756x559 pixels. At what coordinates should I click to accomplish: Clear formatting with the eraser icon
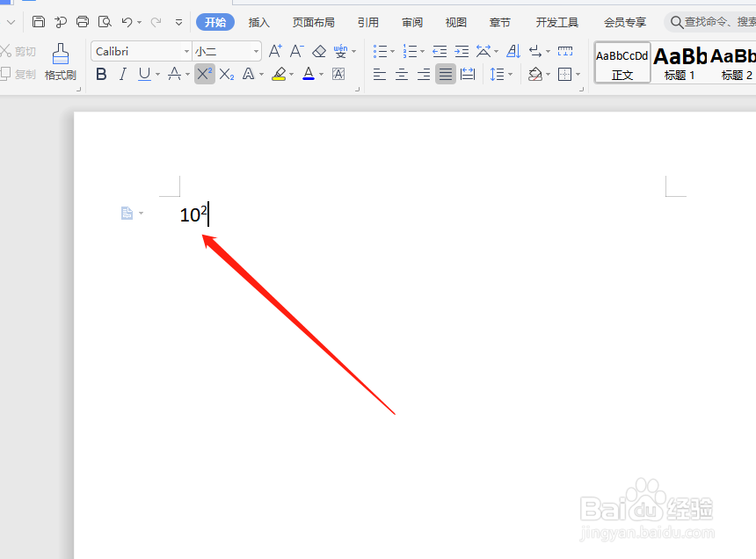pyautogui.click(x=319, y=50)
